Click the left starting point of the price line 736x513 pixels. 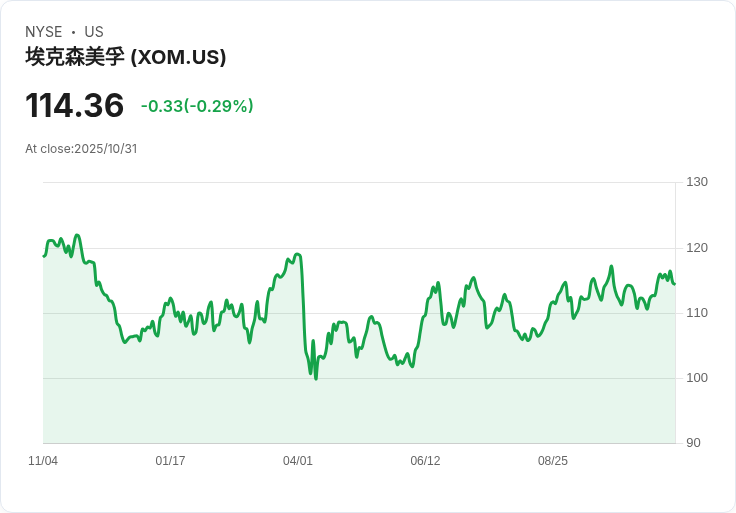44,256
